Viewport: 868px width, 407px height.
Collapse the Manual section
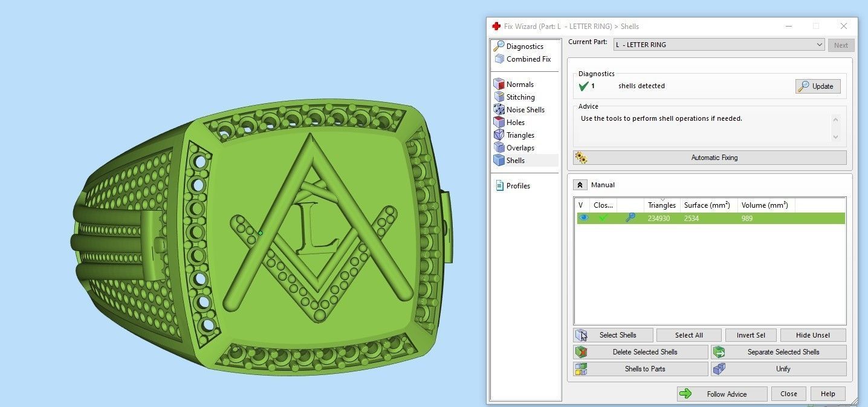coord(580,185)
